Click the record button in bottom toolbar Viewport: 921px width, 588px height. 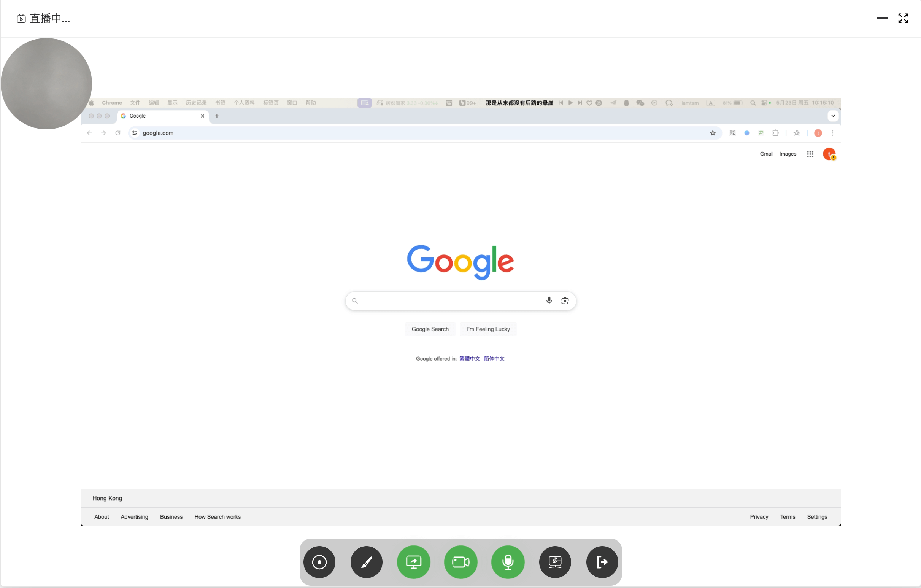coord(319,562)
